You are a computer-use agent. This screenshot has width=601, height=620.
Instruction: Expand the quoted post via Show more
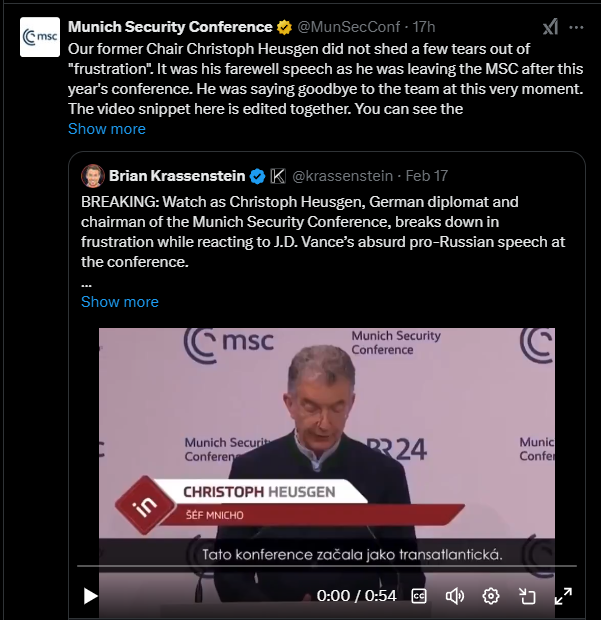click(x=120, y=302)
